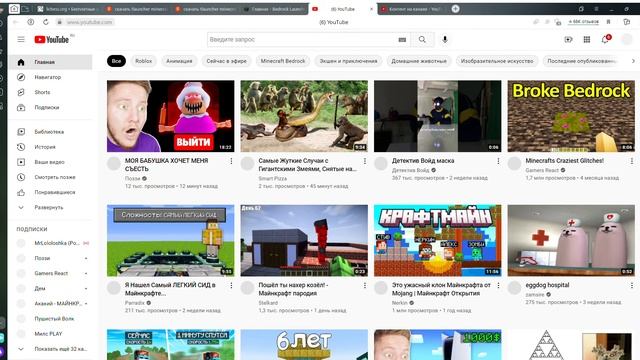The height and width of the screenshot is (360, 640).
Task: Select the Roblox filter chip
Action: click(x=144, y=61)
